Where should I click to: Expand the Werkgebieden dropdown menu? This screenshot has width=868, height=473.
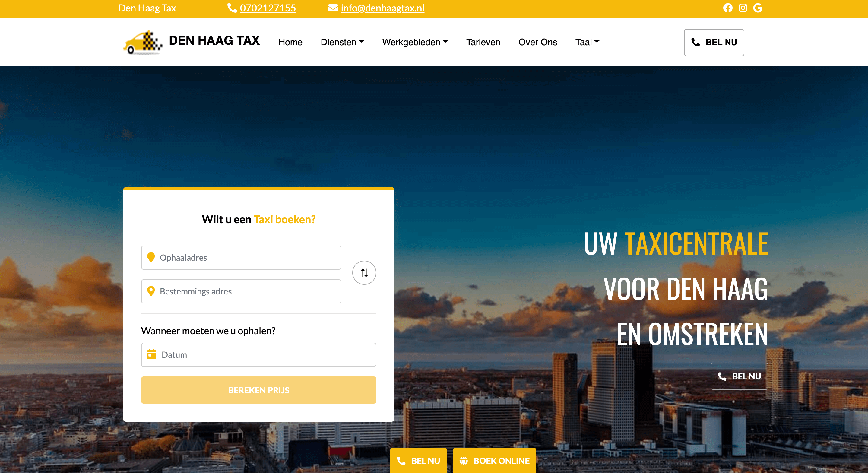click(x=415, y=42)
